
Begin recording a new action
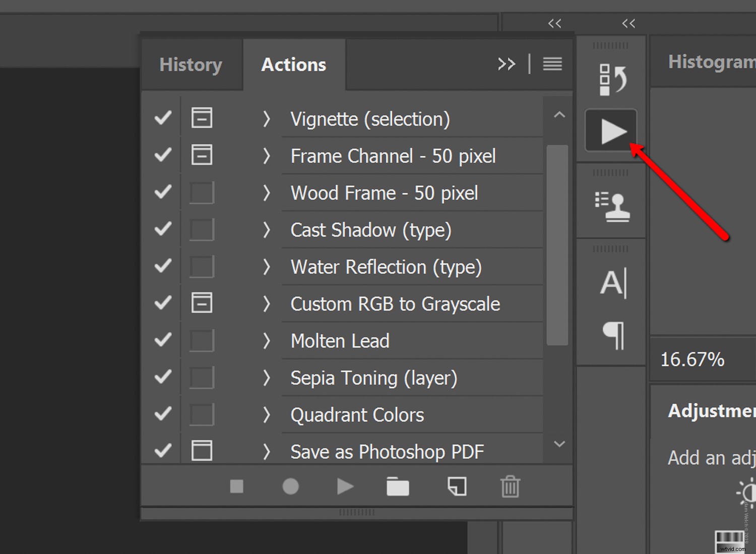pyautogui.click(x=291, y=486)
